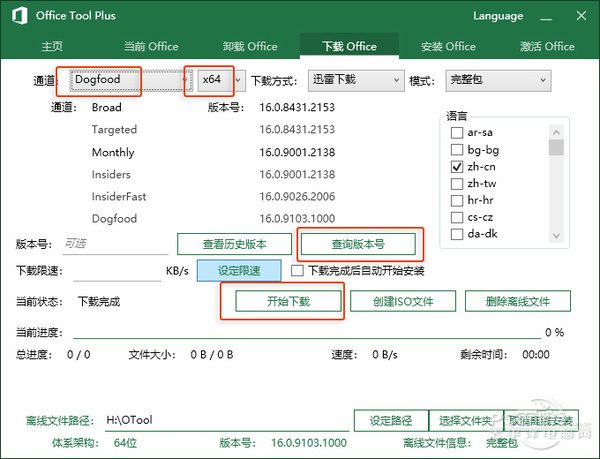Viewport: 600px width, 459px height.
Task: Open the 激活 Office tab
Action: pos(547,46)
